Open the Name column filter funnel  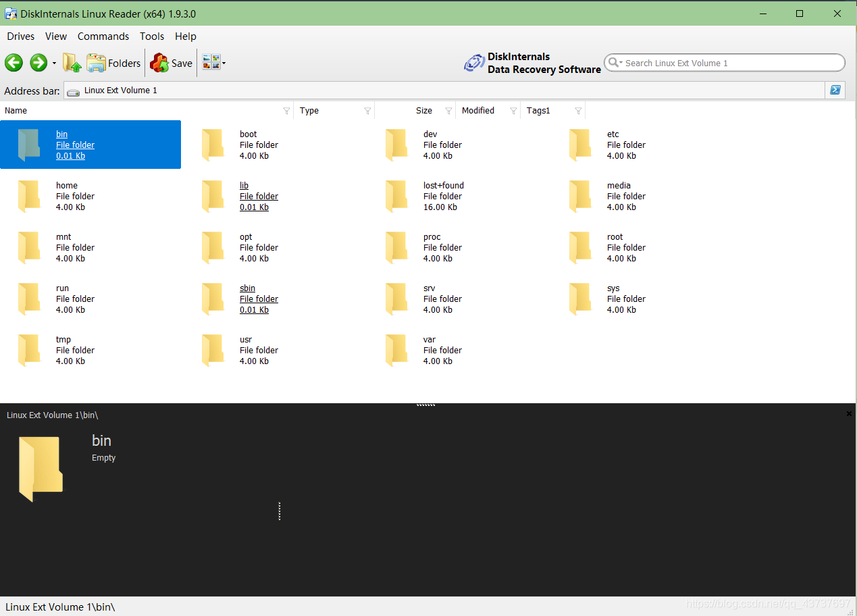[286, 111]
